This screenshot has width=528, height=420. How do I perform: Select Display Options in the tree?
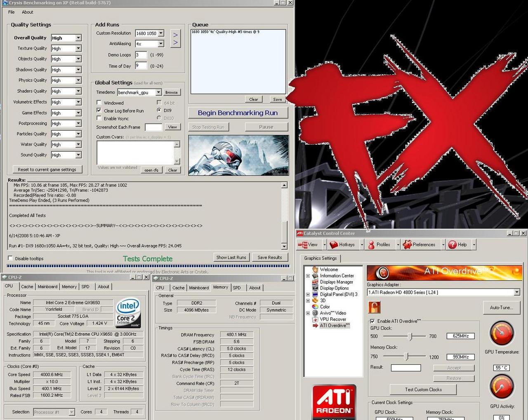coord(335,288)
